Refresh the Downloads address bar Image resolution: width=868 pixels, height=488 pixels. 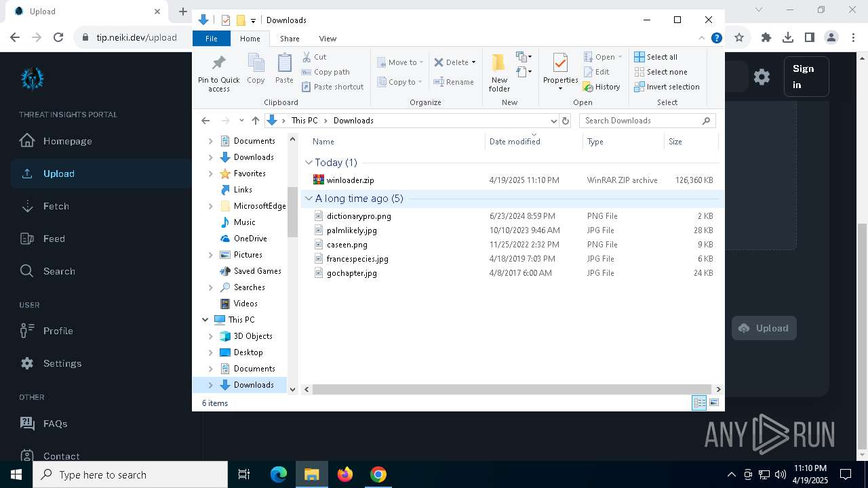coord(566,121)
